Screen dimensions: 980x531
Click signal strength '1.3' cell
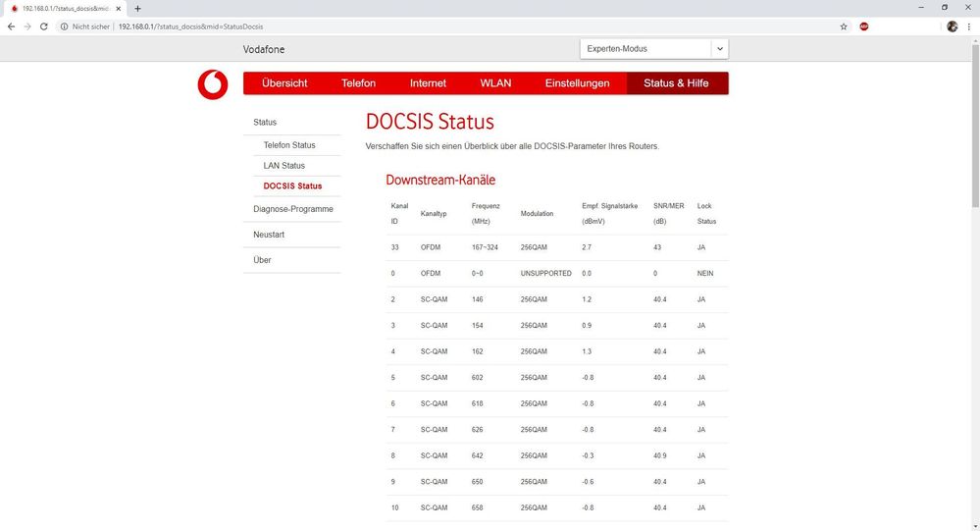587,351
